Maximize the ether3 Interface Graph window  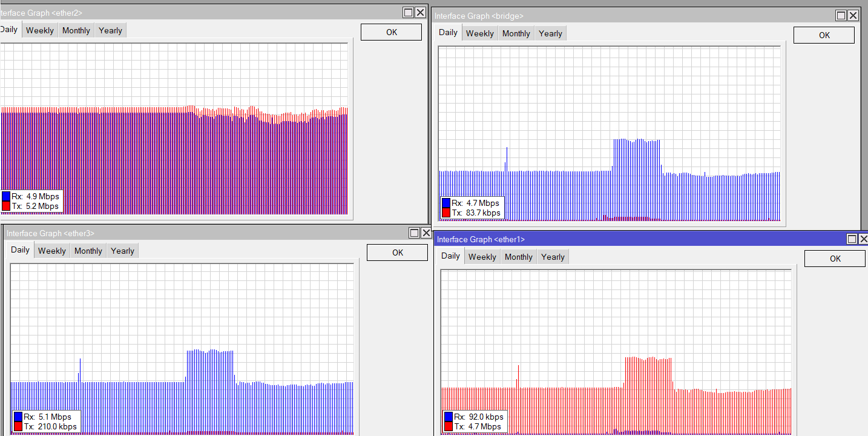(415, 233)
